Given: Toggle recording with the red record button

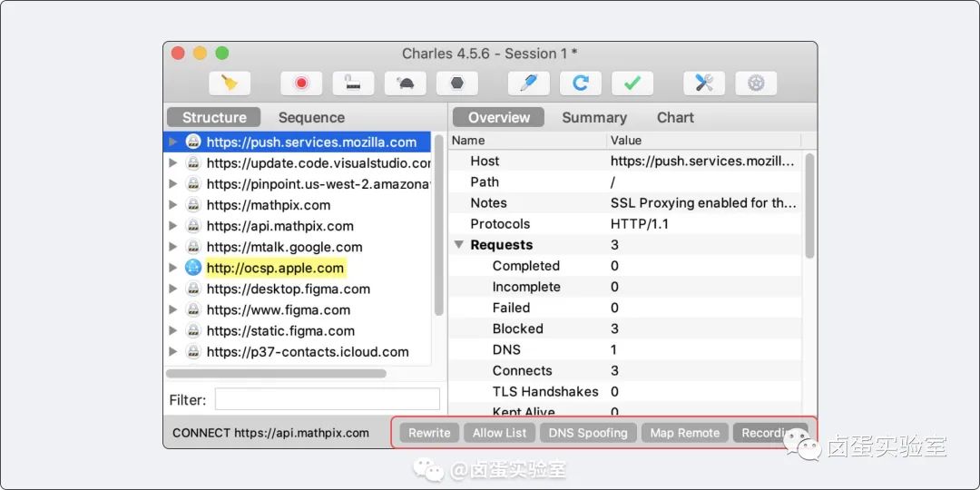Looking at the screenshot, I should coord(301,83).
